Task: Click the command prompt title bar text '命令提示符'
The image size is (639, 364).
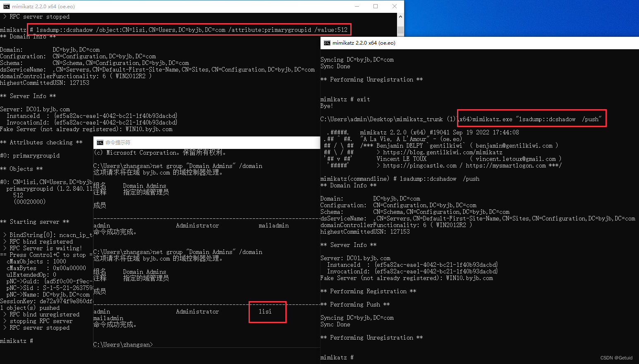Action: pos(118,143)
